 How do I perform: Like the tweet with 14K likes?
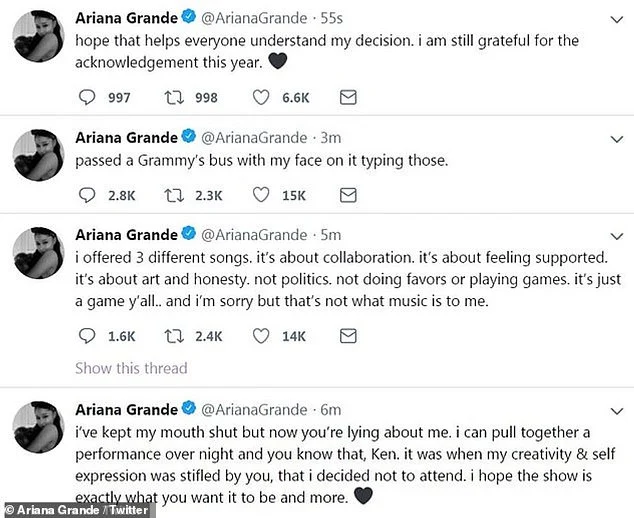coord(262,336)
